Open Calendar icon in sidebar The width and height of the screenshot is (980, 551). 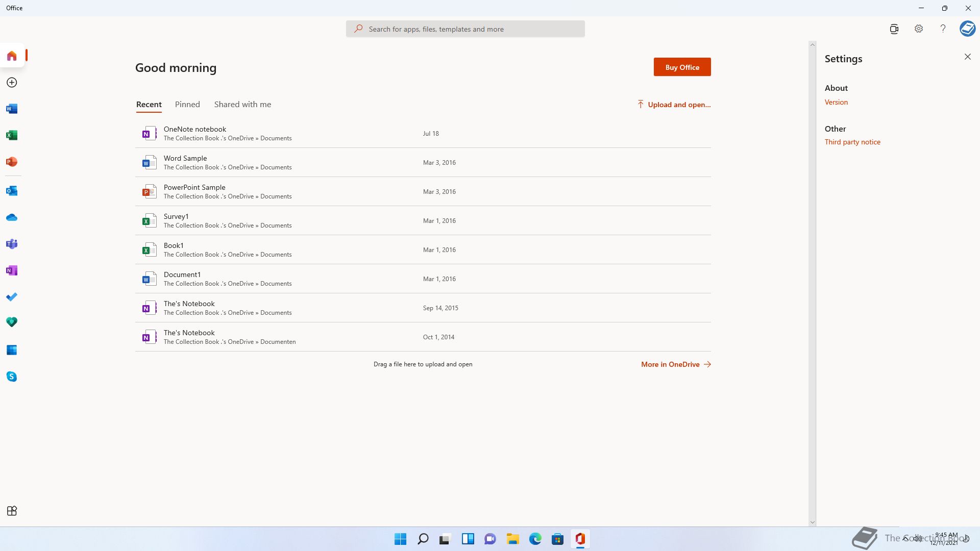click(12, 350)
